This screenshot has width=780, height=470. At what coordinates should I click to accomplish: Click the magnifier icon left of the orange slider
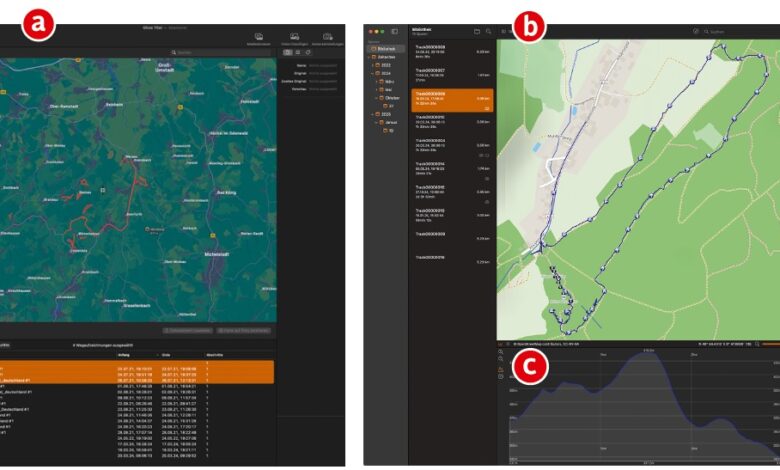coord(757,344)
